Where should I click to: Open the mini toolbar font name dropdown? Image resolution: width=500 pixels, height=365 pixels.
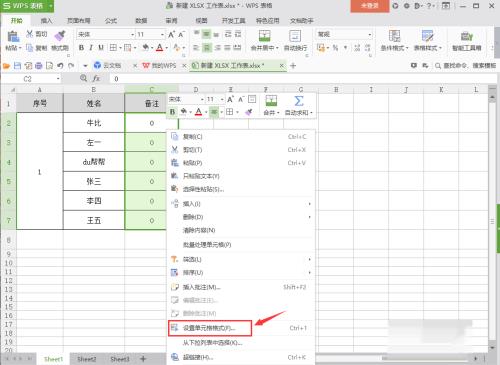coord(202,99)
